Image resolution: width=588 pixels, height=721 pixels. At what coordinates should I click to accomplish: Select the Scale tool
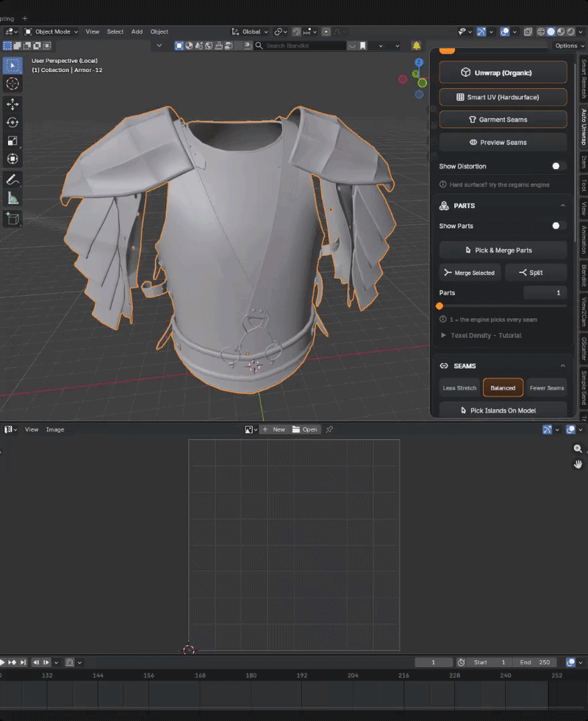12,141
